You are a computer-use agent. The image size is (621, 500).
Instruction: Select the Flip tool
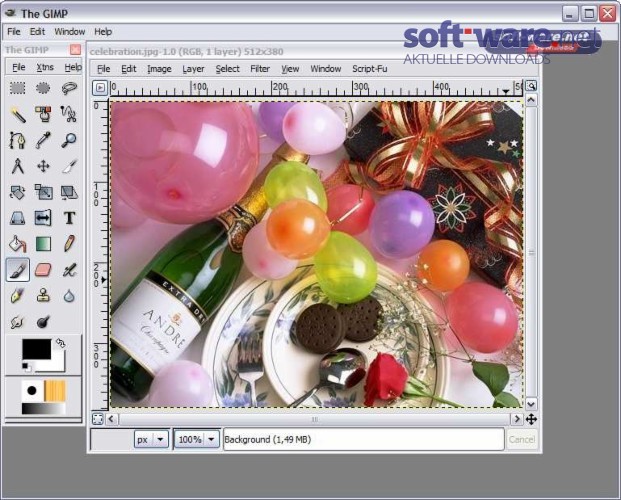[43, 218]
